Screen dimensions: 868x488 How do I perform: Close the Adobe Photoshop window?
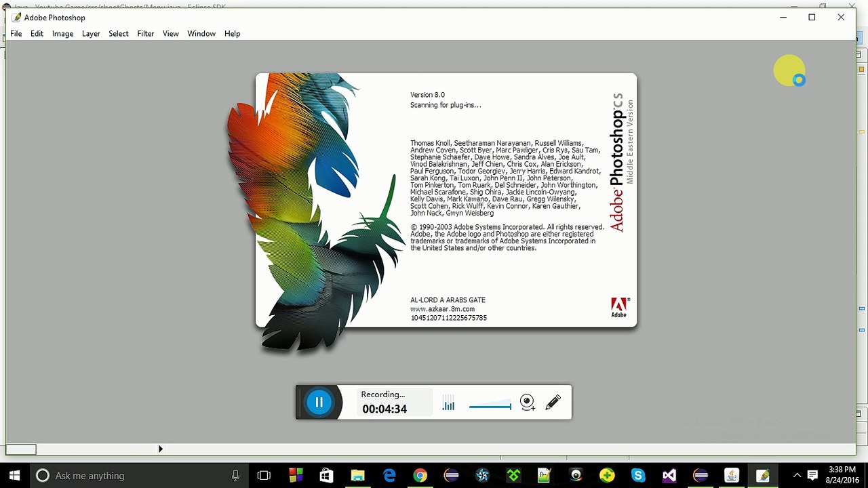pyautogui.click(x=841, y=18)
